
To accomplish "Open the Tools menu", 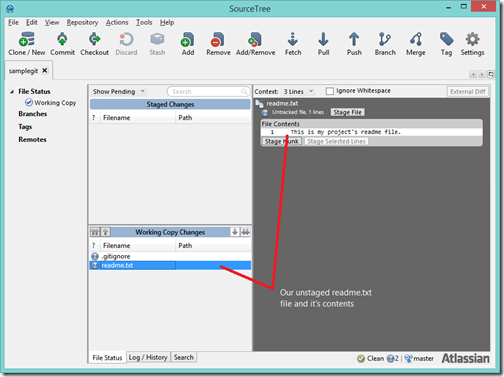I will tap(144, 22).
